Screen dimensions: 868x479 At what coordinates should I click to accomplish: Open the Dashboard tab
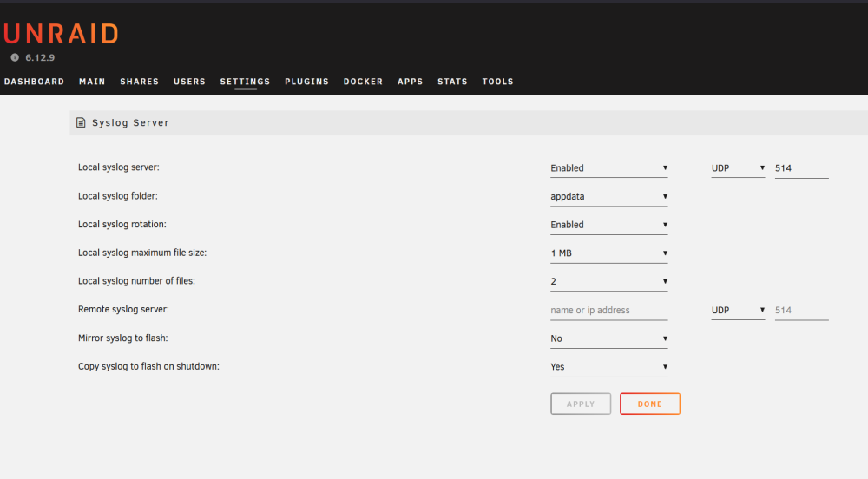click(x=35, y=82)
